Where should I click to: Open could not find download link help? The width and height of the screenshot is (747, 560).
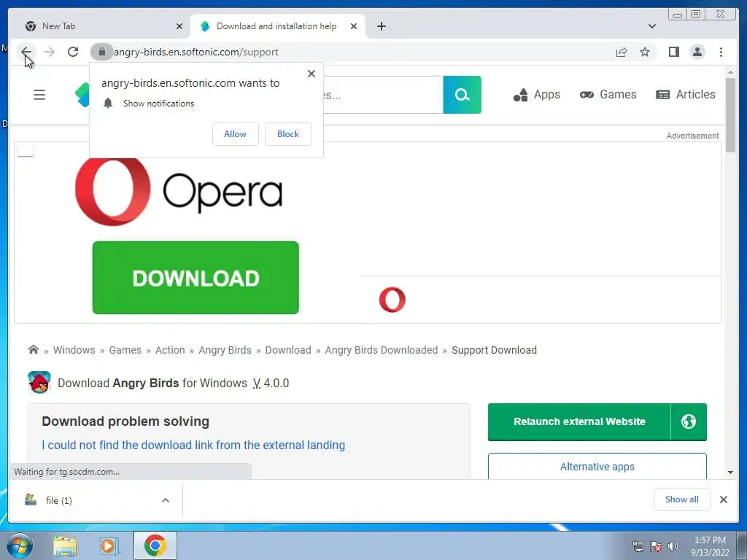point(193,445)
